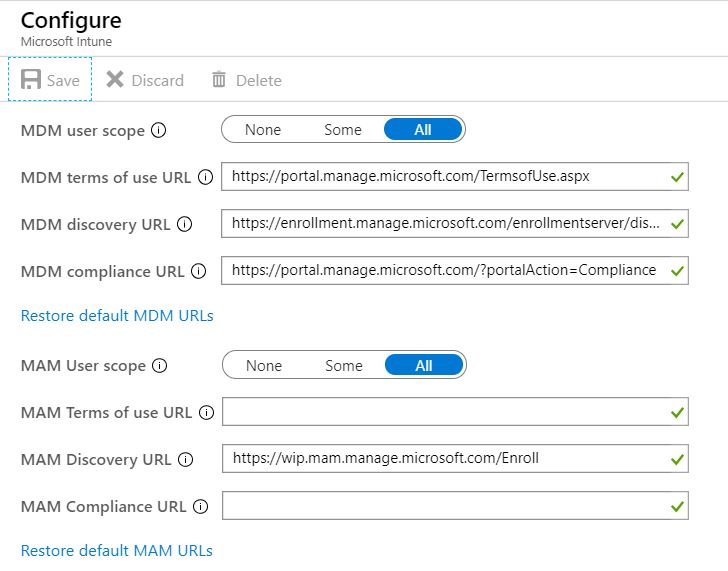Click the MAM Discovery URL label

coord(96,460)
